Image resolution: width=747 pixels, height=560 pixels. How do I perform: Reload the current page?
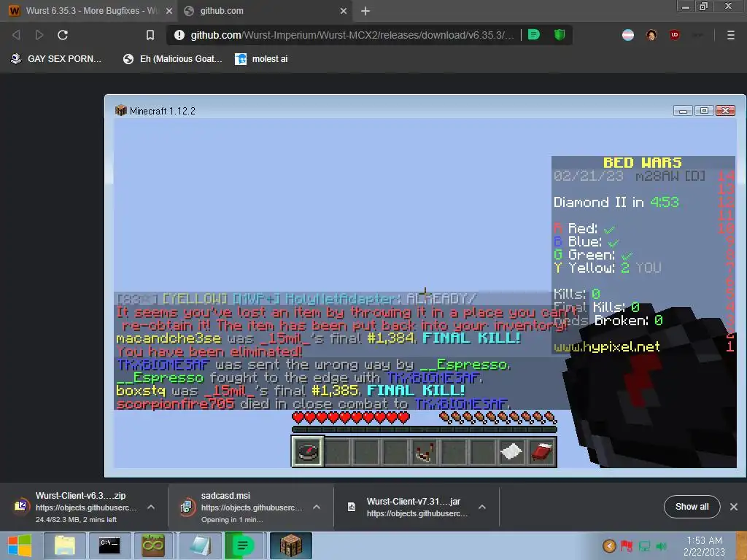pyautogui.click(x=63, y=35)
